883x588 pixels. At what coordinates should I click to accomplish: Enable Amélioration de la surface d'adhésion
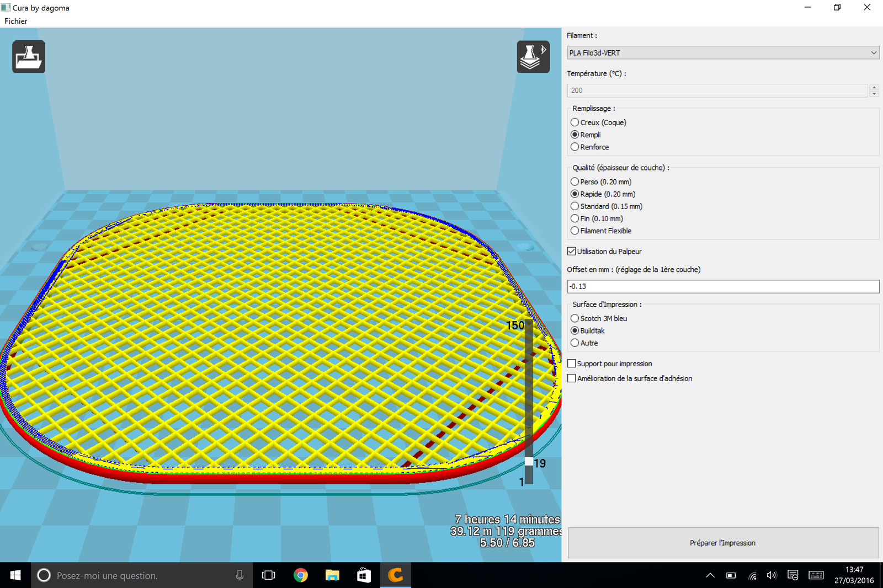630,378
